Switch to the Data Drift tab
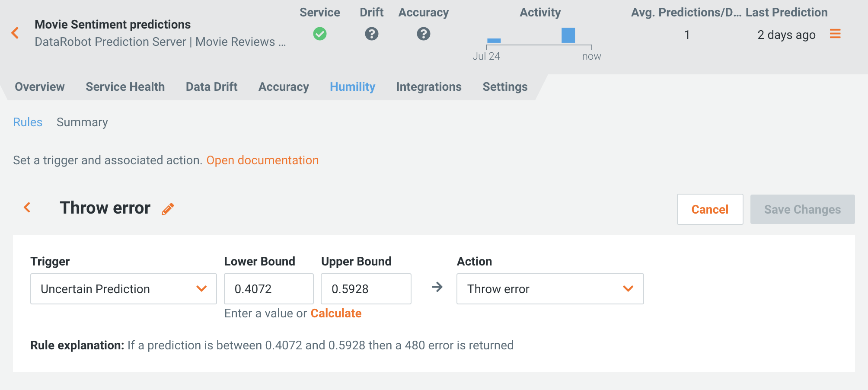 coord(212,87)
